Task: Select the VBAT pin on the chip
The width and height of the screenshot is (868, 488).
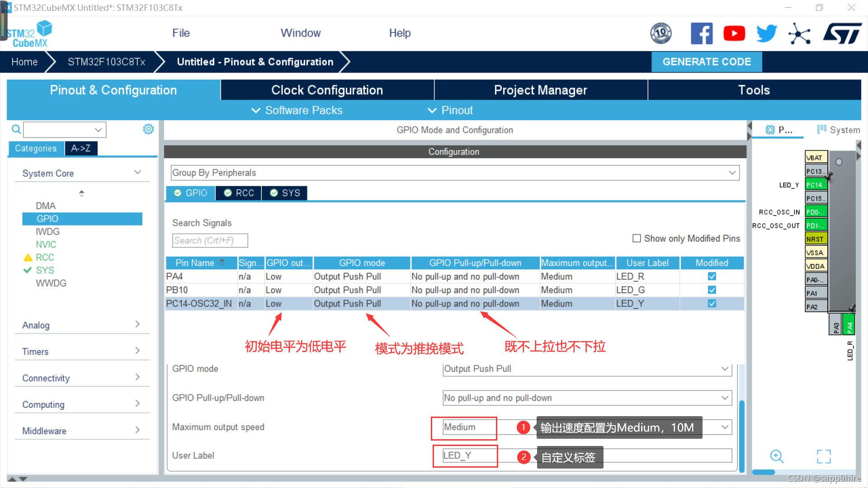Action: coord(816,158)
